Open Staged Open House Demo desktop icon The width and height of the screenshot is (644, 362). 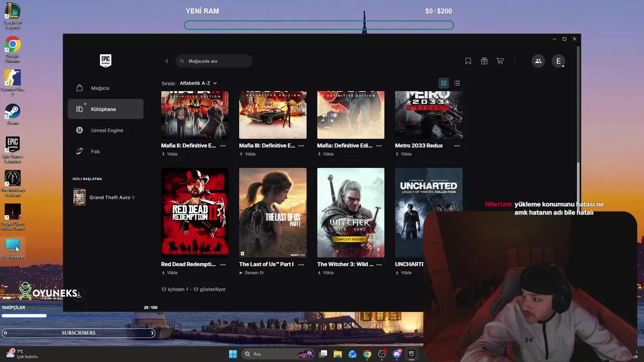tap(13, 217)
